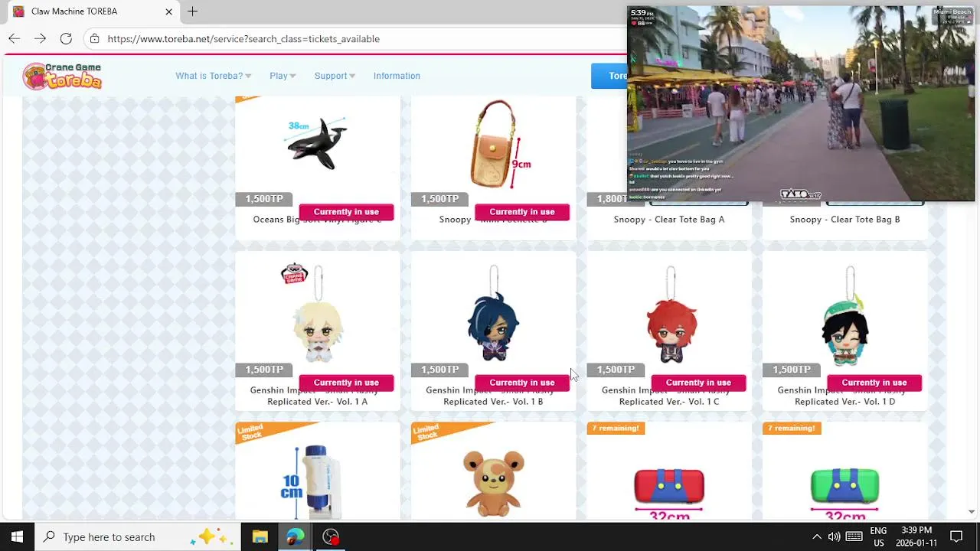Click the Toreba Crane Game logo
Screen dimensions: 980x551
[62, 76]
